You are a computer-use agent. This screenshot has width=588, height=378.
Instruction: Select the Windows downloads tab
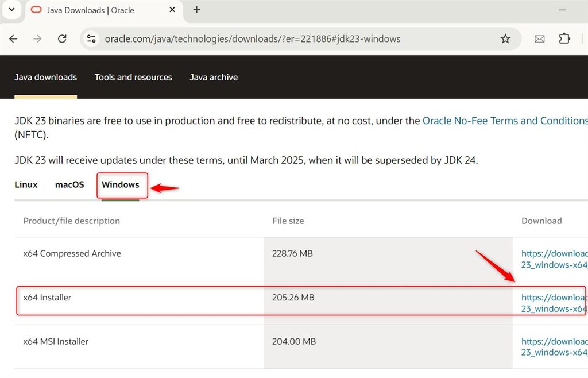point(121,184)
